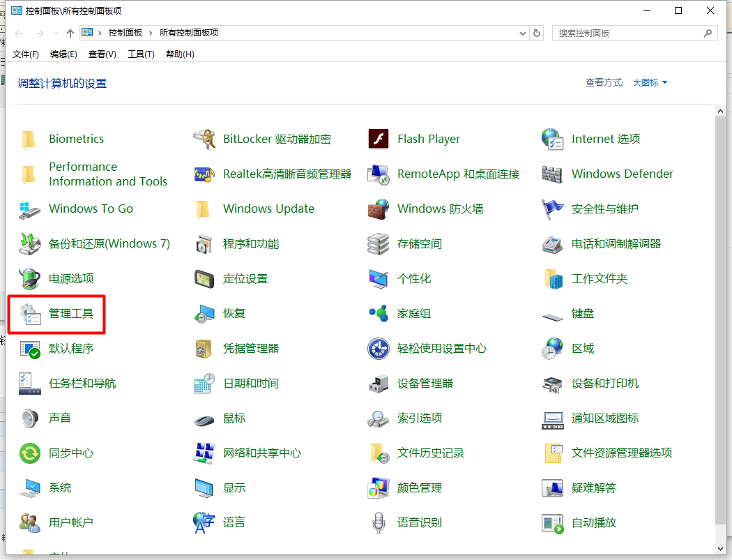Viewport: 732px width, 560px height.
Task: Open Windows Update
Action: click(x=268, y=209)
